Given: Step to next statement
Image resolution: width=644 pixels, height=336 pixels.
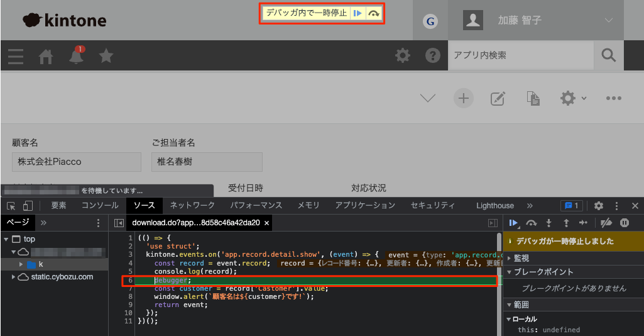Looking at the screenshot, I should pos(583,223).
